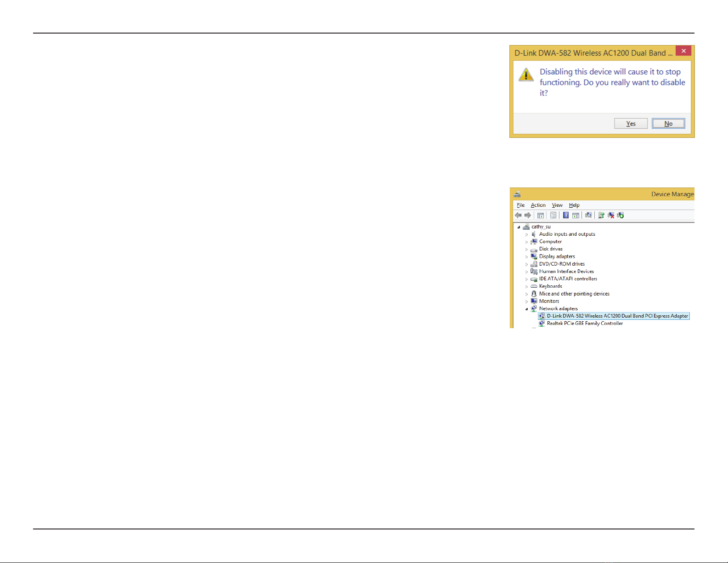Click the Audio inputs and outputs speaker icon
Screen dimensions: 728x563
(x=534, y=234)
